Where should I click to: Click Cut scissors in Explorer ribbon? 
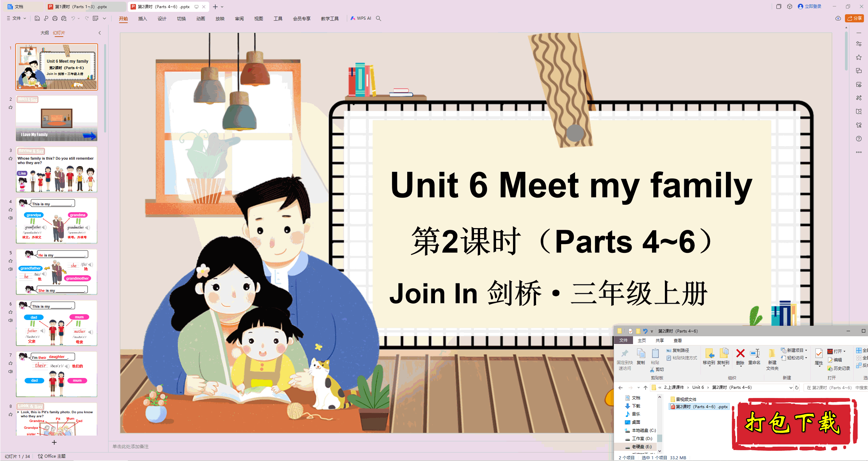point(657,369)
